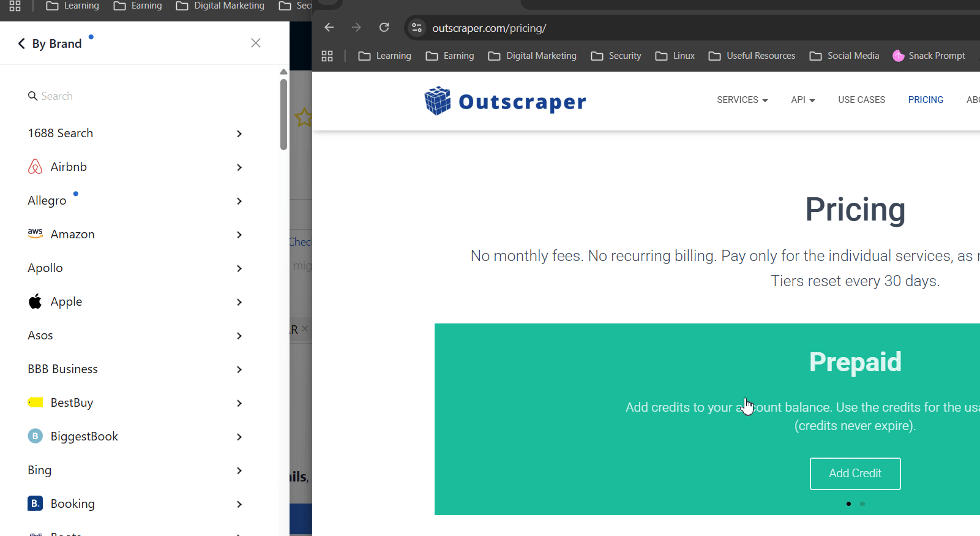This screenshot has width=980, height=536.
Task: Go to PRICING page
Action: [x=926, y=100]
